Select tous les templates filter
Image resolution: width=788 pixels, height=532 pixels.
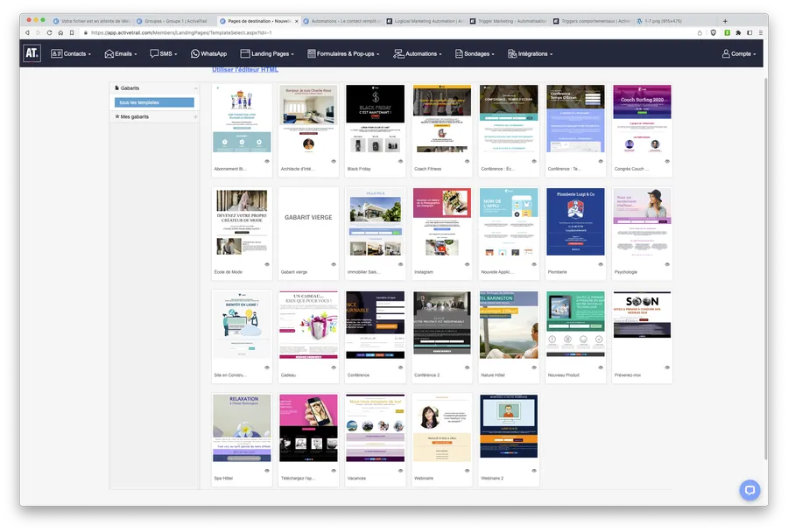tap(154, 102)
